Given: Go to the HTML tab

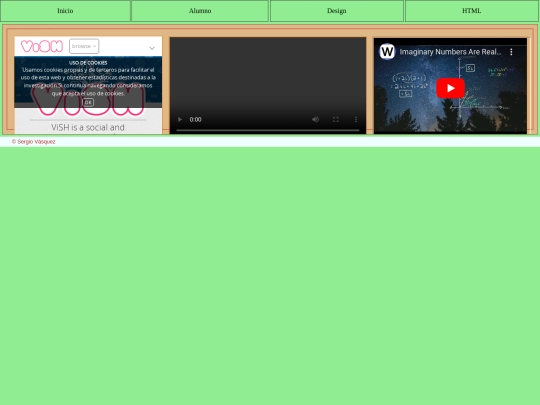Looking at the screenshot, I should (471, 11).
